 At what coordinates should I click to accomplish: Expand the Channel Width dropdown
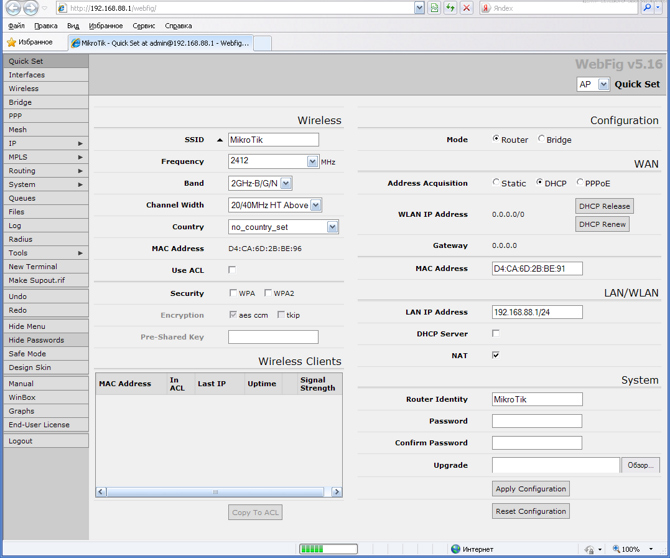coord(315,205)
